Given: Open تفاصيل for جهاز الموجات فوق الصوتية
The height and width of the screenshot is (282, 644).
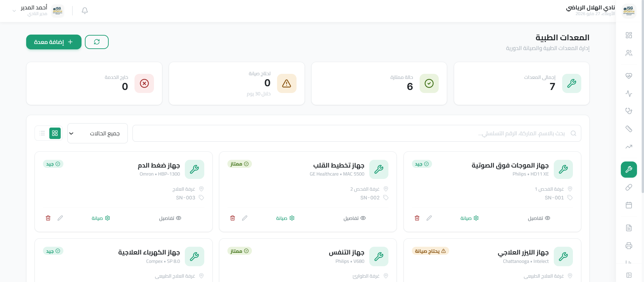Looking at the screenshot, I should pos(539,218).
